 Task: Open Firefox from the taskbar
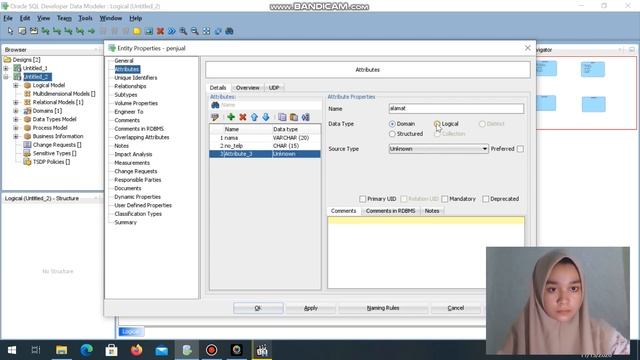click(137, 350)
